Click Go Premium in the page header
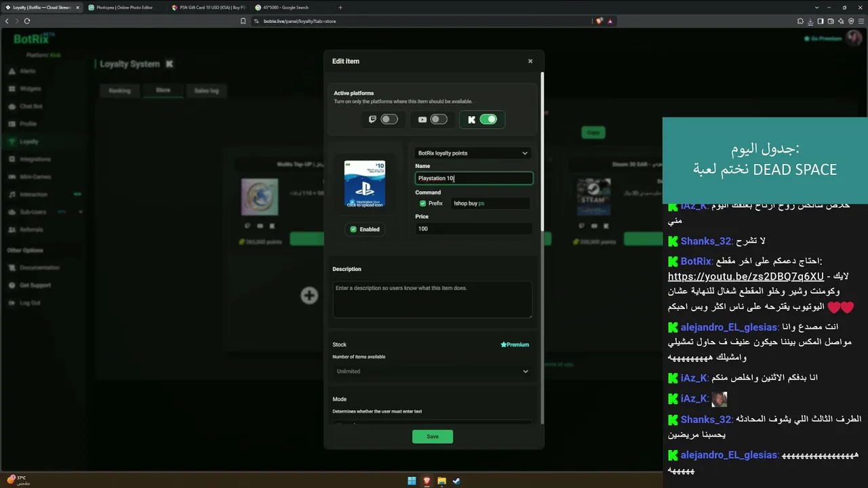Image resolution: width=868 pixels, height=488 pixels. pyautogui.click(x=823, y=39)
